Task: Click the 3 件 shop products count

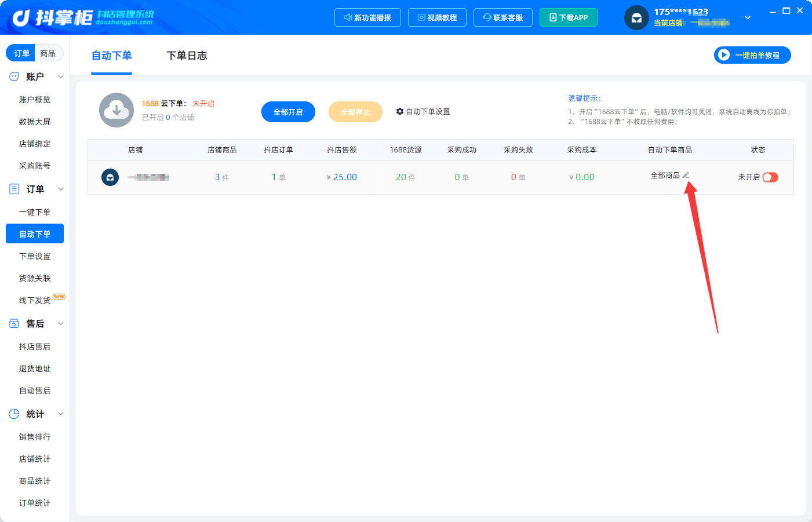Action: tap(222, 177)
